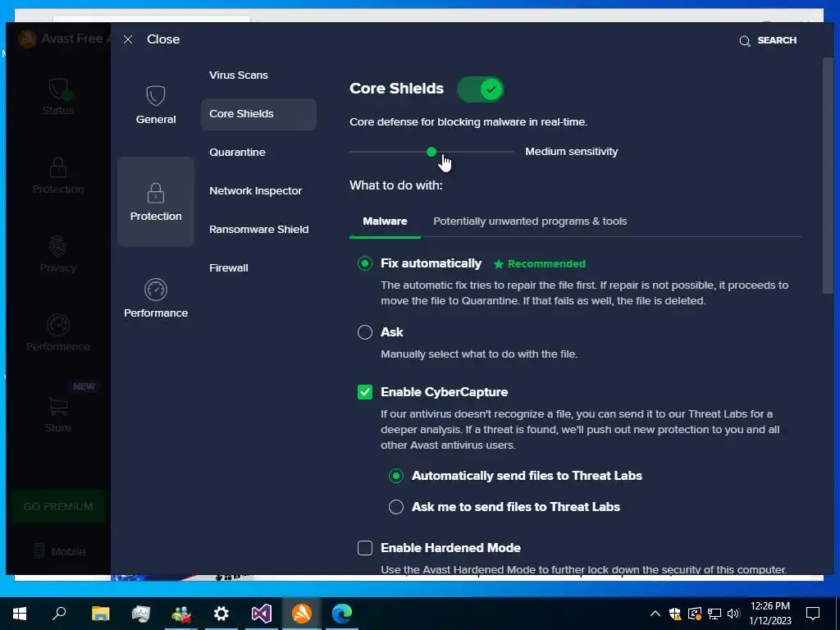This screenshot has height=630, width=840.
Task: Open Firewall settings
Action: 229,268
